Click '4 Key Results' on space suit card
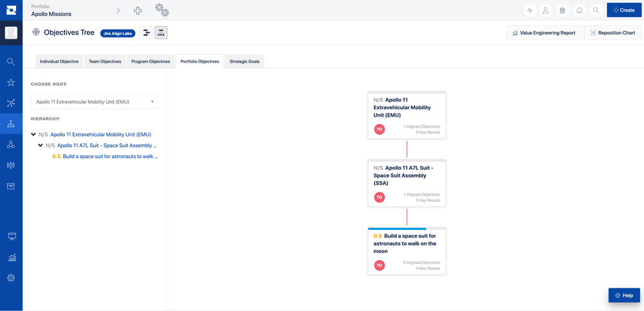This screenshot has width=644, height=311. (428, 268)
